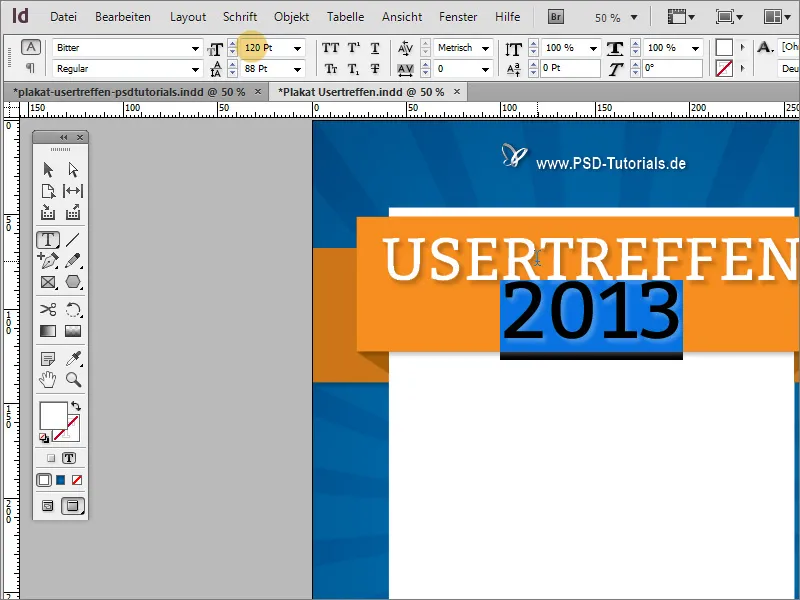Activate the Hand tool
This screenshot has width=800, height=600.
(48, 380)
